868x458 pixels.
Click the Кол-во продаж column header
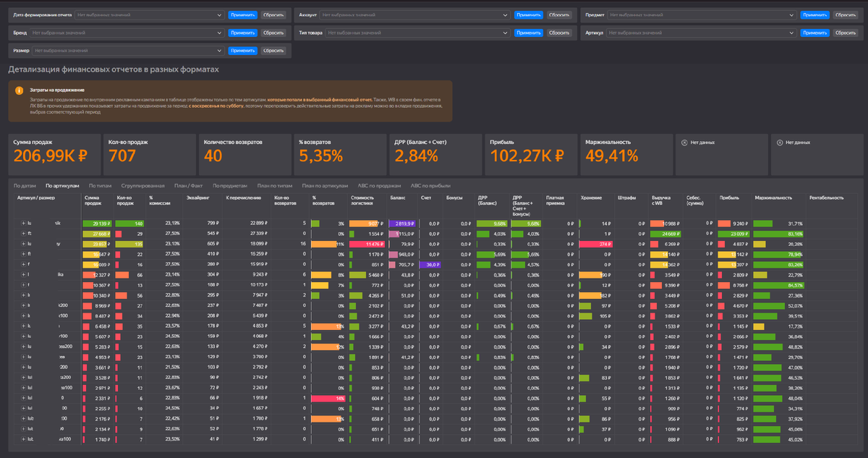125,200
